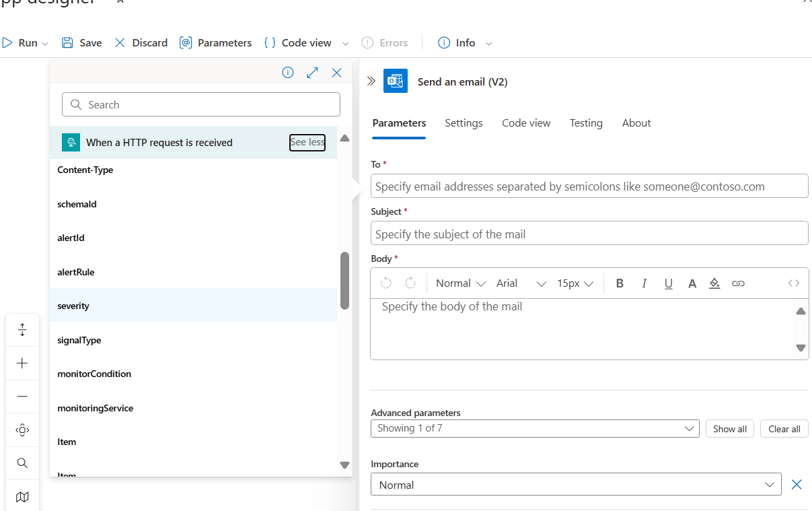Select the monitorCondition dynamic content item
The image size is (812, 511).
(x=193, y=374)
